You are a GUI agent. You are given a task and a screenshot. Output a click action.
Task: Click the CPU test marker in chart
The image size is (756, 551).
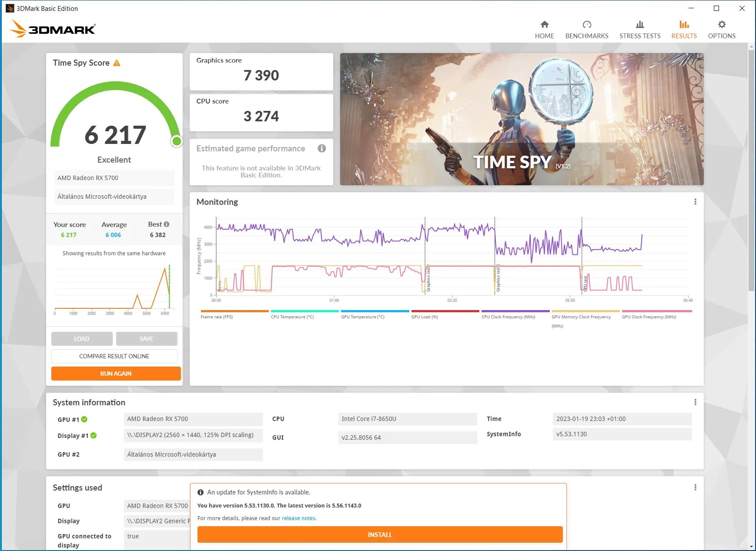585,283
